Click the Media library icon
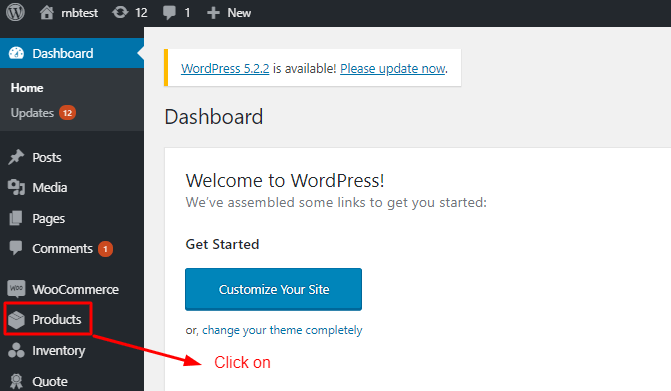This screenshot has height=391, width=671. click(16, 187)
